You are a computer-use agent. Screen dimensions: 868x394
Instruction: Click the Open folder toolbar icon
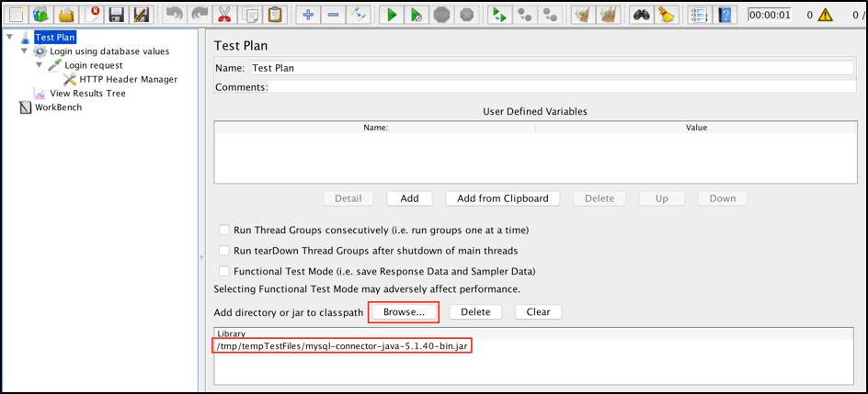tap(67, 15)
